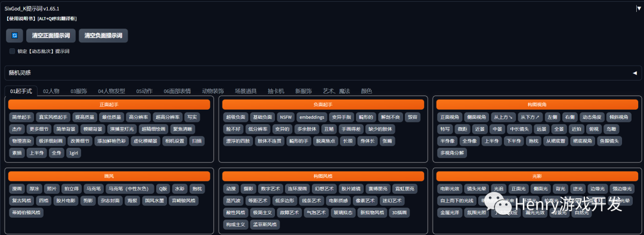Switch to the 艺术、魔法 tab
This screenshot has height=235, width=644.
point(336,91)
